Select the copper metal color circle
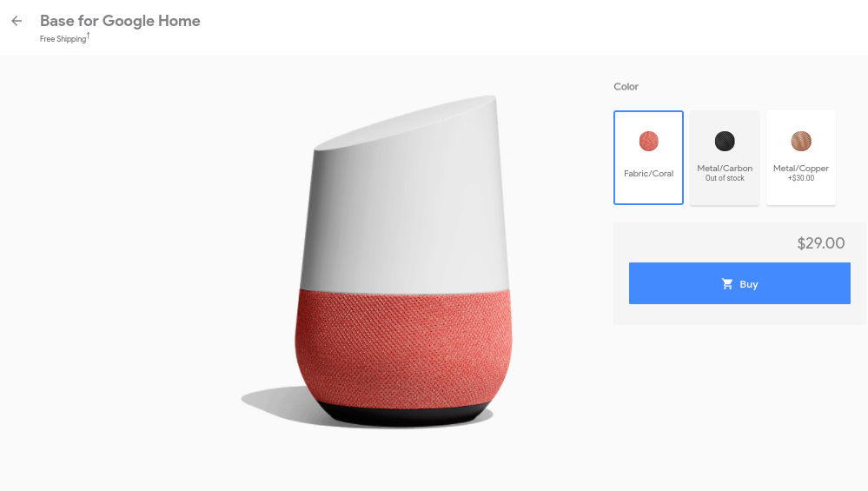868x491 pixels. pos(800,141)
